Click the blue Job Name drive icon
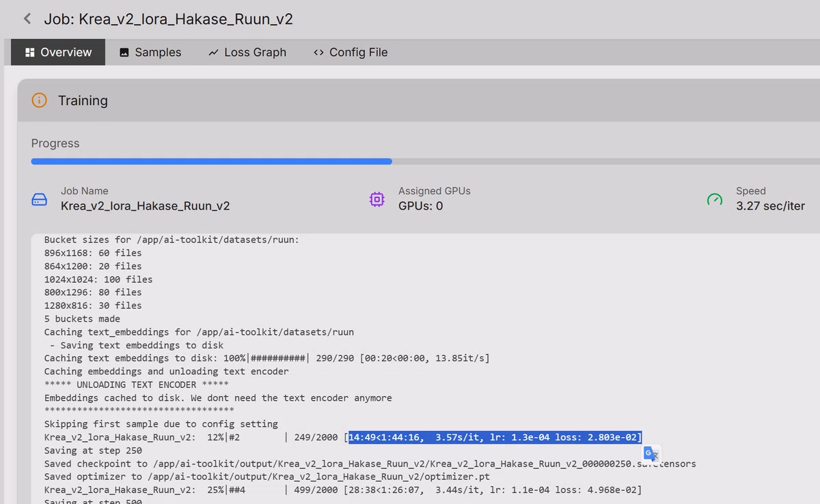820x504 pixels. pyautogui.click(x=40, y=199)
